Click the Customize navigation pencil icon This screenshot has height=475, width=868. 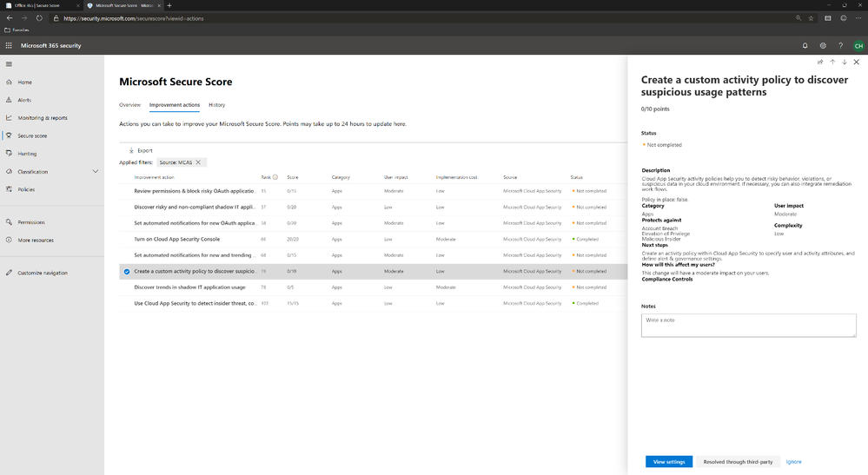click(9, 273)
